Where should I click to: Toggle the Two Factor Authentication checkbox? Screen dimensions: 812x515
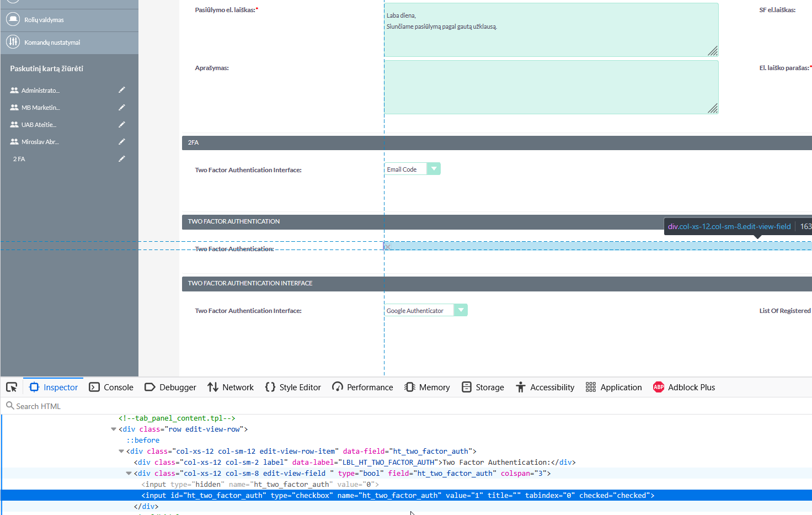click(x=387, y=247)
